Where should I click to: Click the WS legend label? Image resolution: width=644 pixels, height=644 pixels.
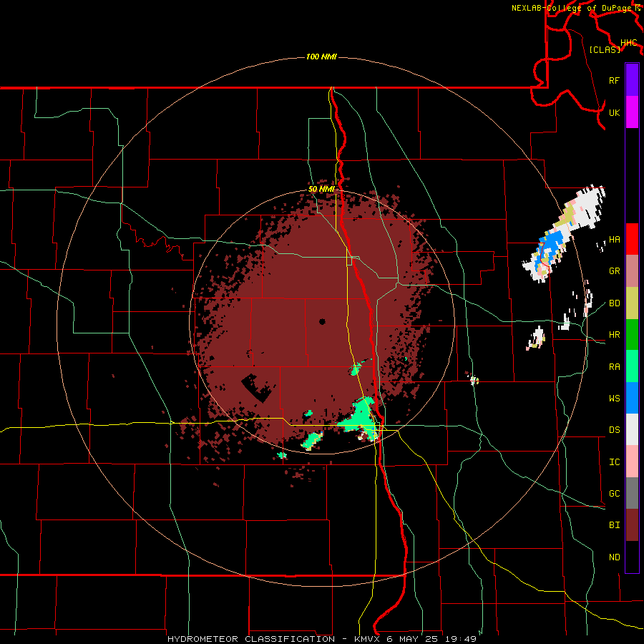tap(614, 399)
